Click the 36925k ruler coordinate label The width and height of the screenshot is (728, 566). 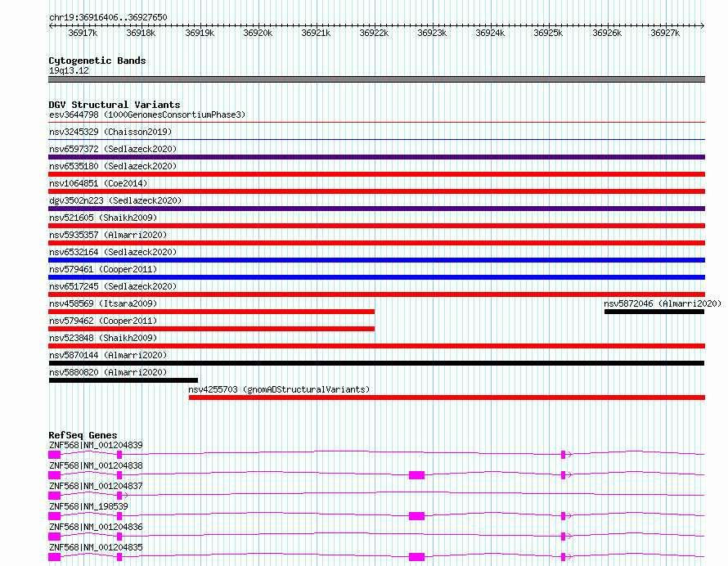coord(548,33)
